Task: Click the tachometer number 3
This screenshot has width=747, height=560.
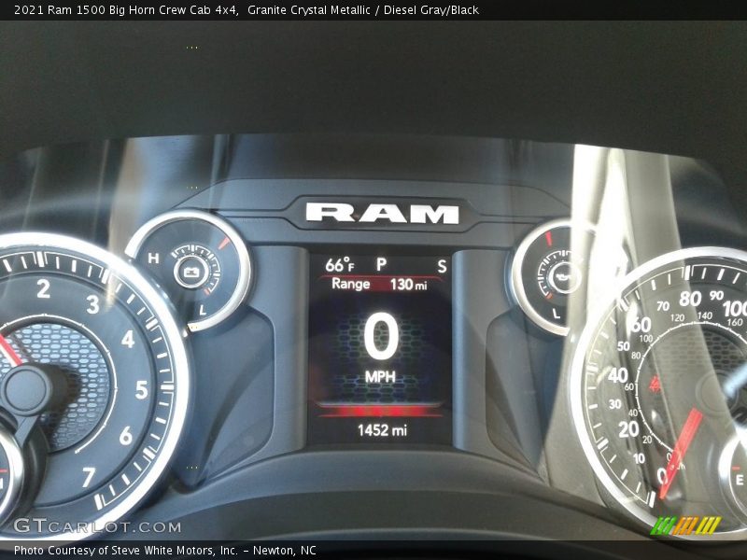Action: [92, 304]
